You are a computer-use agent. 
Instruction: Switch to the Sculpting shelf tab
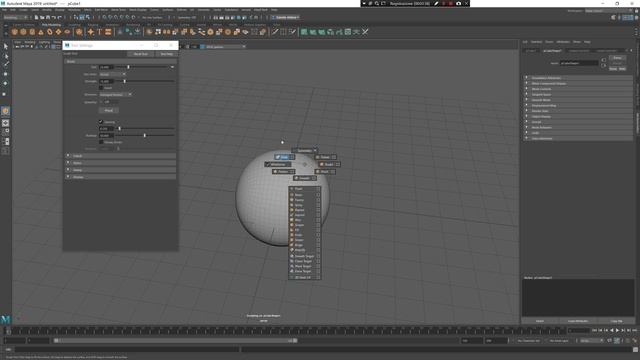point(74,25)
